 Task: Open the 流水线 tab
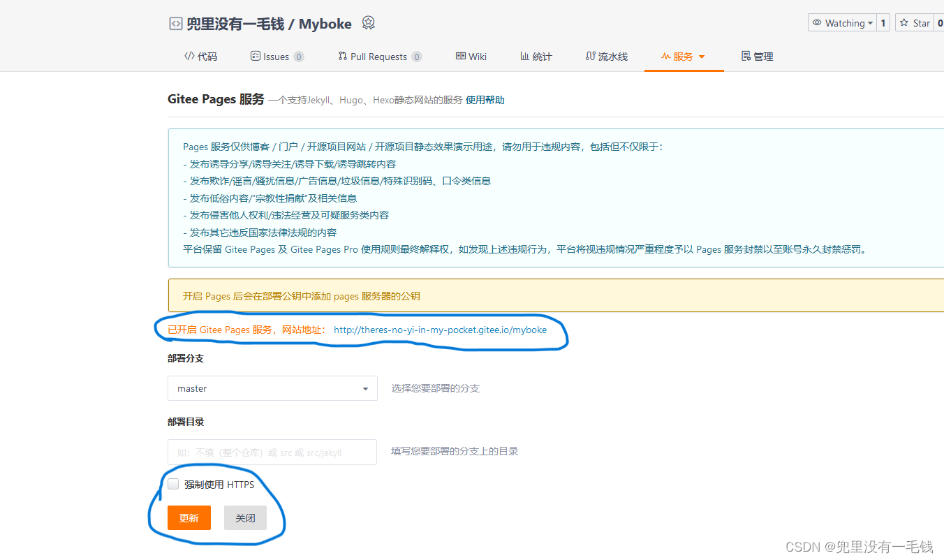[607, 57]
